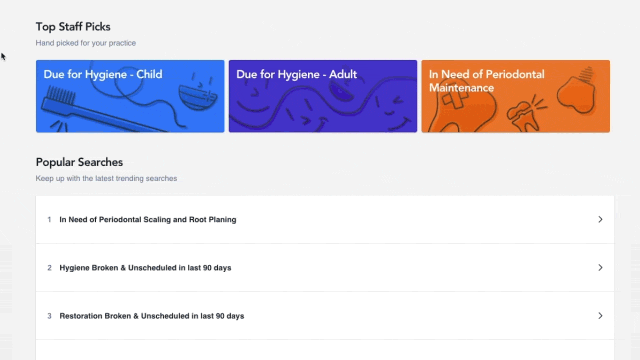Click the Popular Searches heading

pos(79,162)
